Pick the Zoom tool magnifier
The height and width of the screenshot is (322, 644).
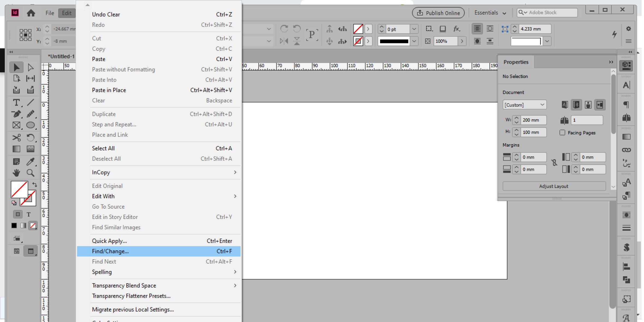(30, 173)
